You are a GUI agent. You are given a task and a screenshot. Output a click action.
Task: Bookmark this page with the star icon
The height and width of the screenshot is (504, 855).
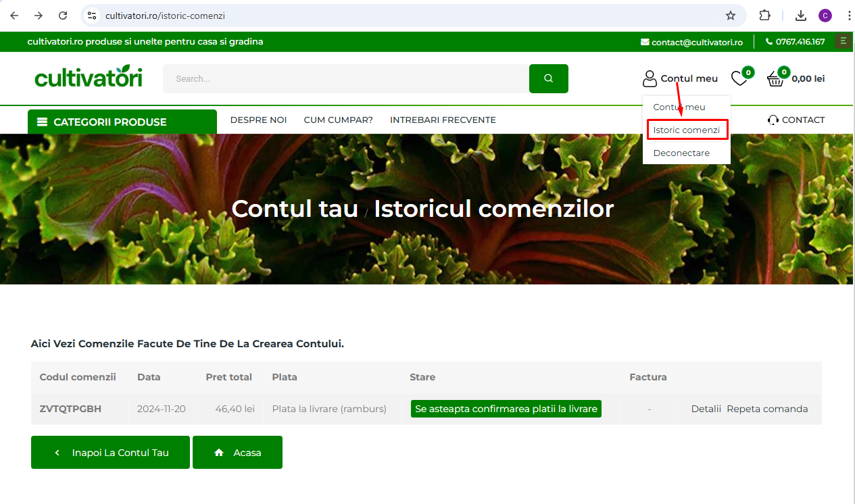[x=731, y=16]
